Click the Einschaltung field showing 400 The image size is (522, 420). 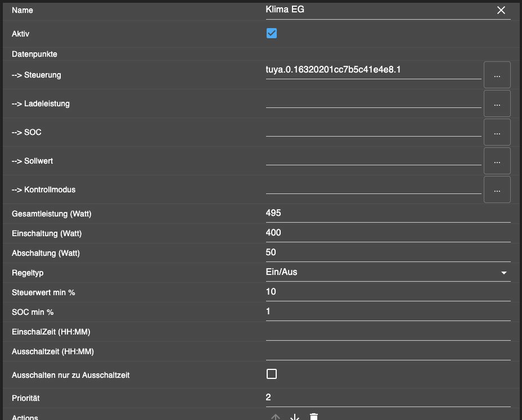[x=388, y=233]
